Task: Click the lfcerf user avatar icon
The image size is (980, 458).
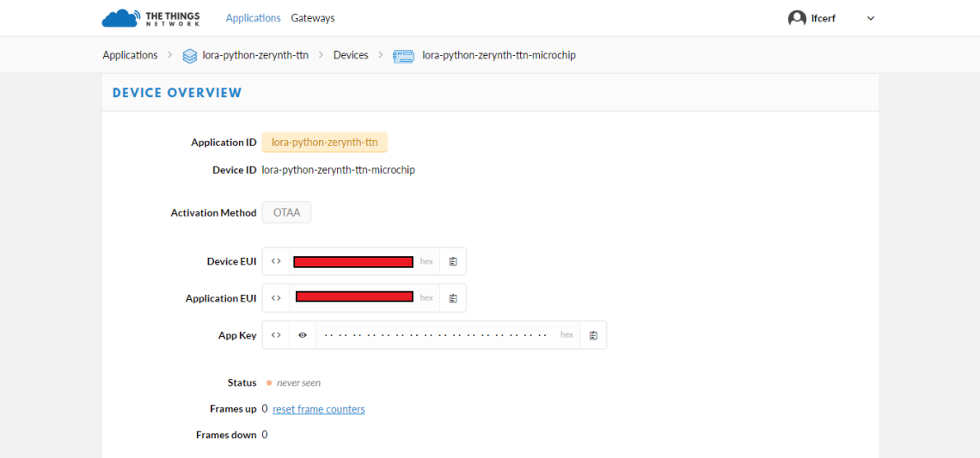Action: click(797, 18)
